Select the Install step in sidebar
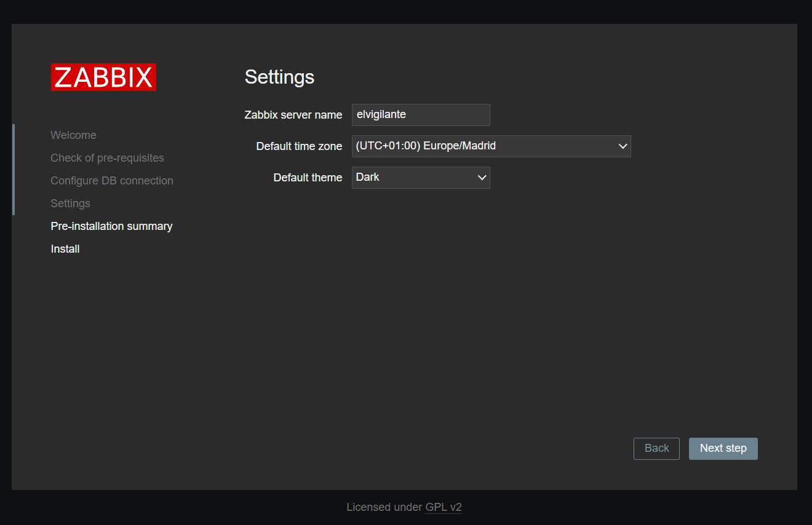 pyautogui.click(x=65, y=249)
